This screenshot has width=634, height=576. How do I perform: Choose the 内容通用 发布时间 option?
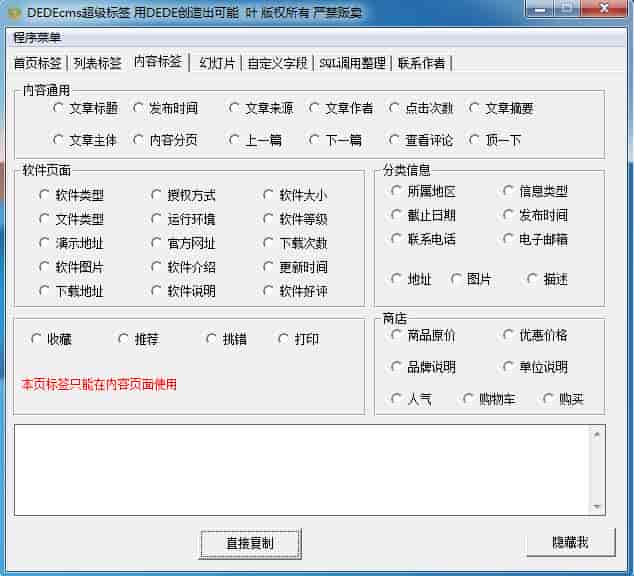click(x=165, y=108)
